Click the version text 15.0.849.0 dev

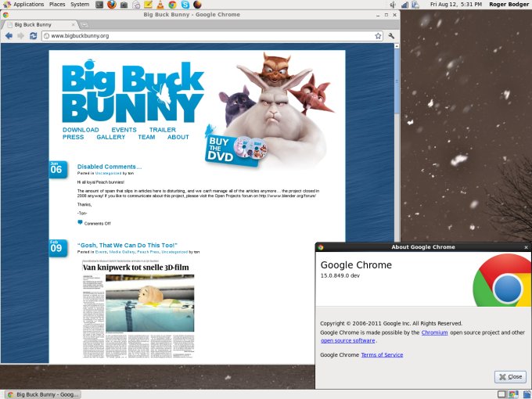[x=340, y=275]
